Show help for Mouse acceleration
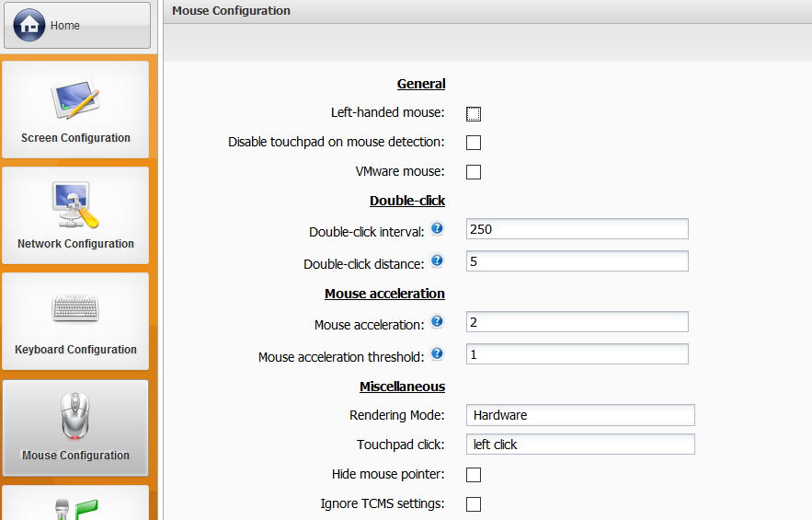The image size is (812, 520). pos(437,321)
